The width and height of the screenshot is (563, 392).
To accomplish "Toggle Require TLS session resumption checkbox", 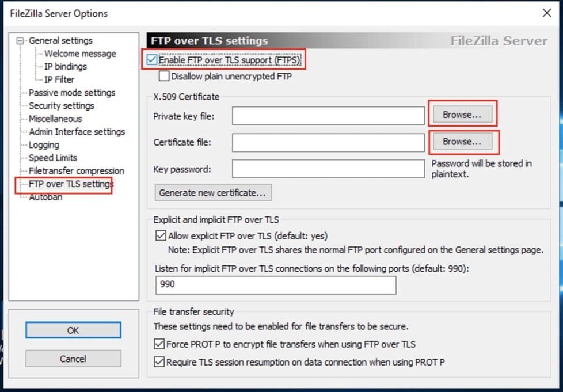I will [x=159, y=362].
